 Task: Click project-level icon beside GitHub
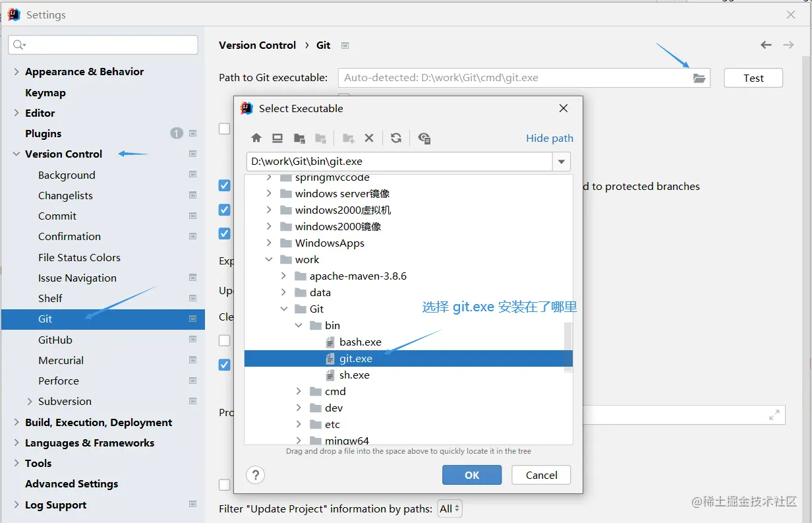tap(192, 340)
